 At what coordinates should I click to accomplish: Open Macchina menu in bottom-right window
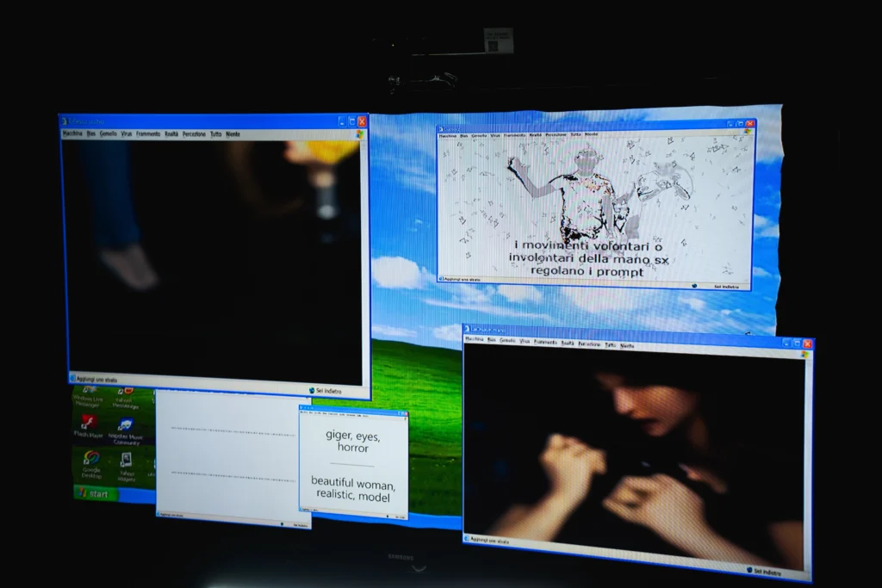475,339
